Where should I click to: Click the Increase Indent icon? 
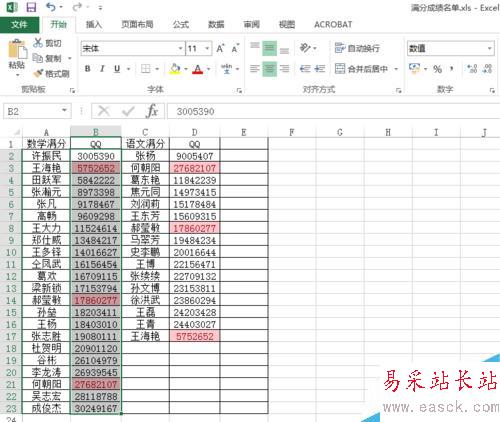[x=320, y=69]
